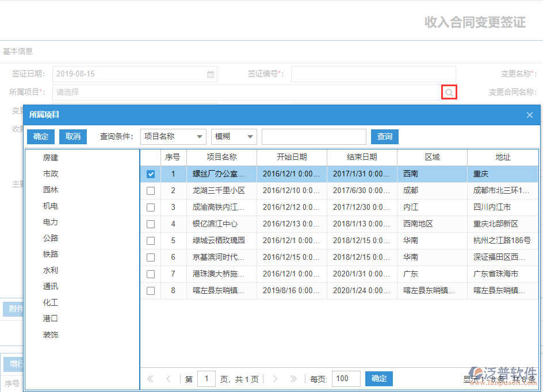
Task: Go to previous page using left arrow icon
Action: click(x=168, y=378)
